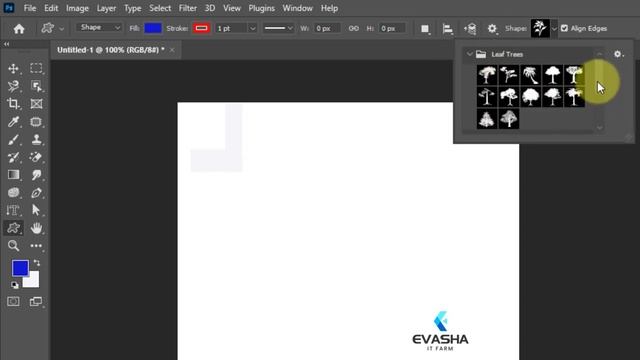Click the shape height input field

392,28
